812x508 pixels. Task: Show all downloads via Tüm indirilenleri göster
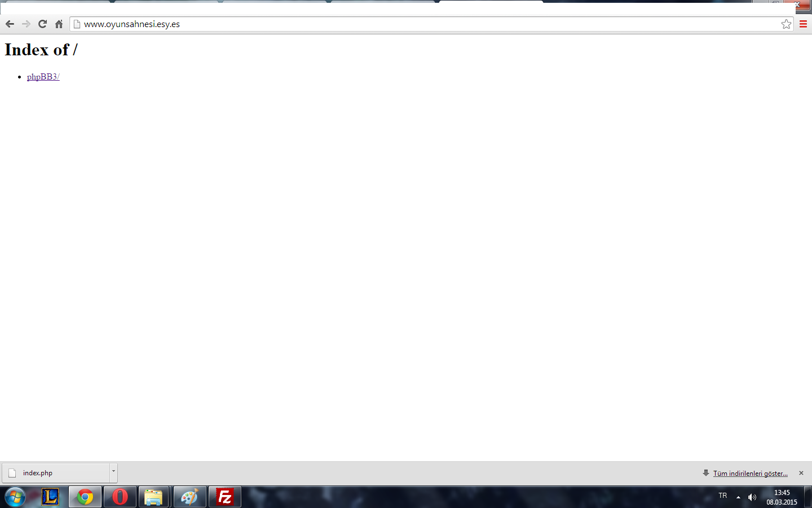[750, 474]
